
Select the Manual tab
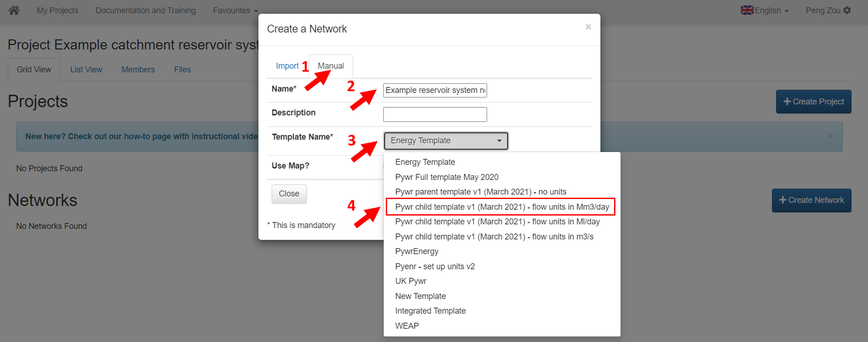[x=331, y=66]
